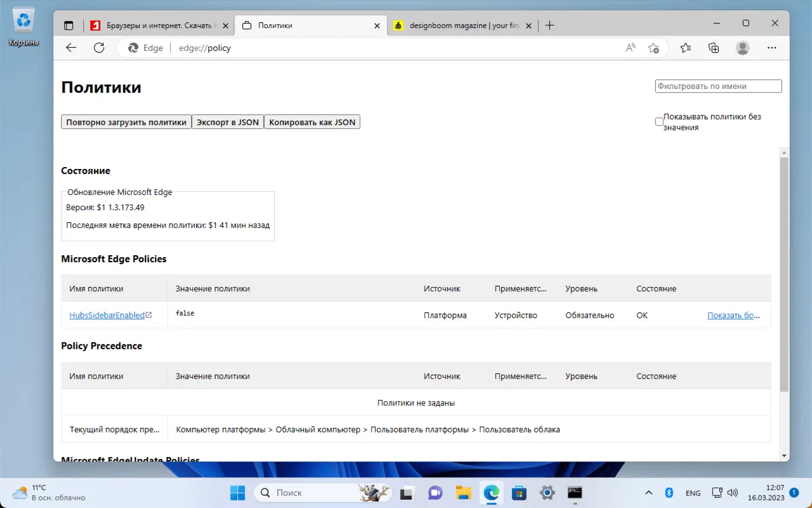Screen dimensions: 812x508
Task: Expand HubsSidebarEnabled row via Показать бо… link
Action: pyautogui.click(x=733, y=315)
